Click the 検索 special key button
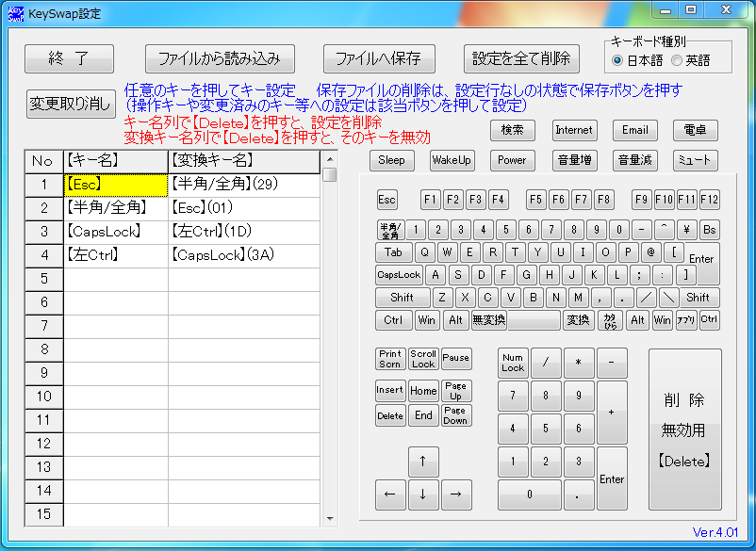 point(513,130)
